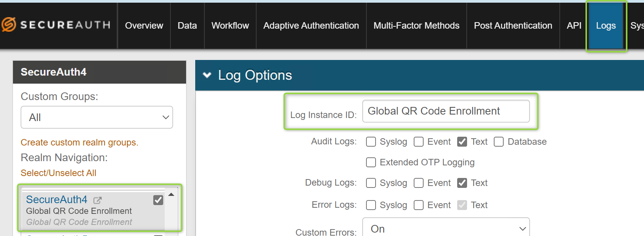Screen dimensions: 644x236
Task: Open SecureAuth4 realm external link icon
Action: 98,200
